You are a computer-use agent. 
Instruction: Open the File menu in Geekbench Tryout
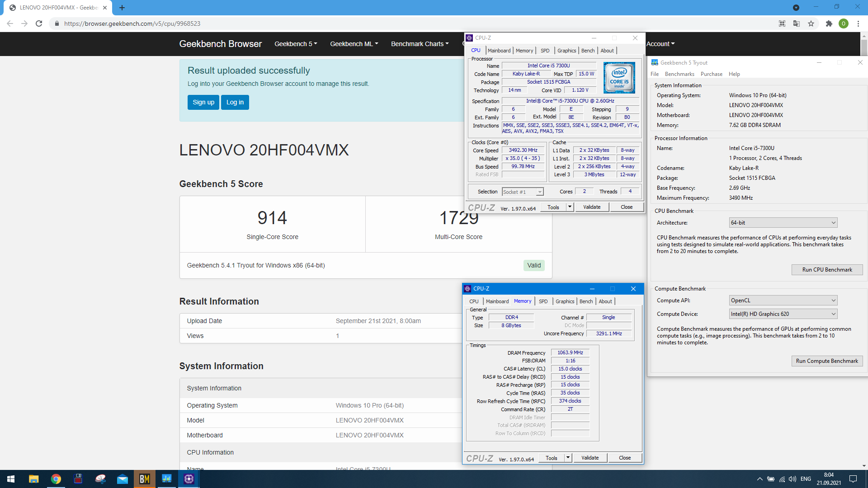(655, 74)
